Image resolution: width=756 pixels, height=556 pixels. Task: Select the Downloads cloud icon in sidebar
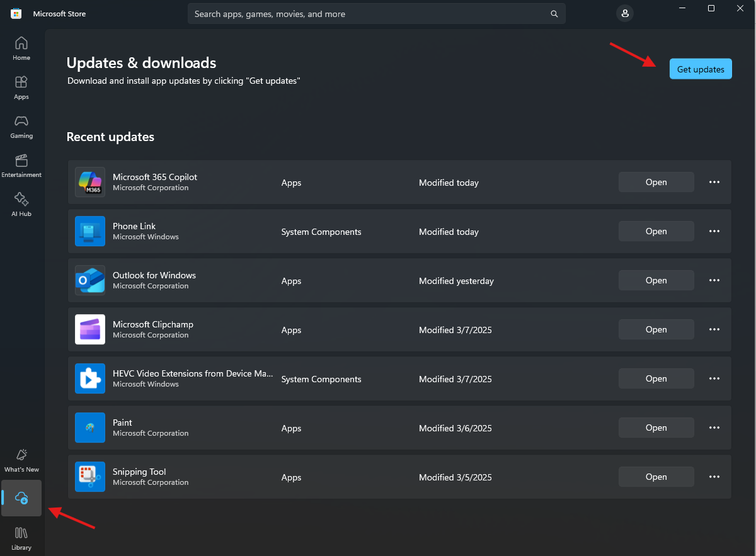(x=22, y=498)
